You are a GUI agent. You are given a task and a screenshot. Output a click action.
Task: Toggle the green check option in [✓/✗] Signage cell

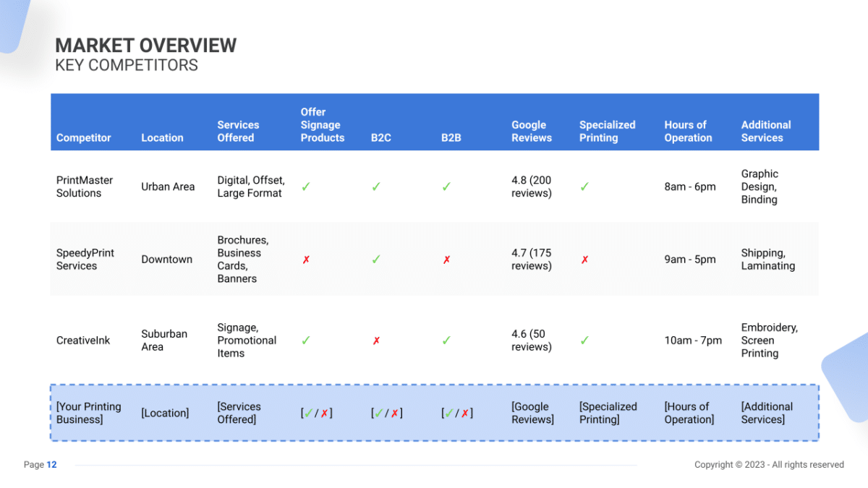tap(309, 412)
